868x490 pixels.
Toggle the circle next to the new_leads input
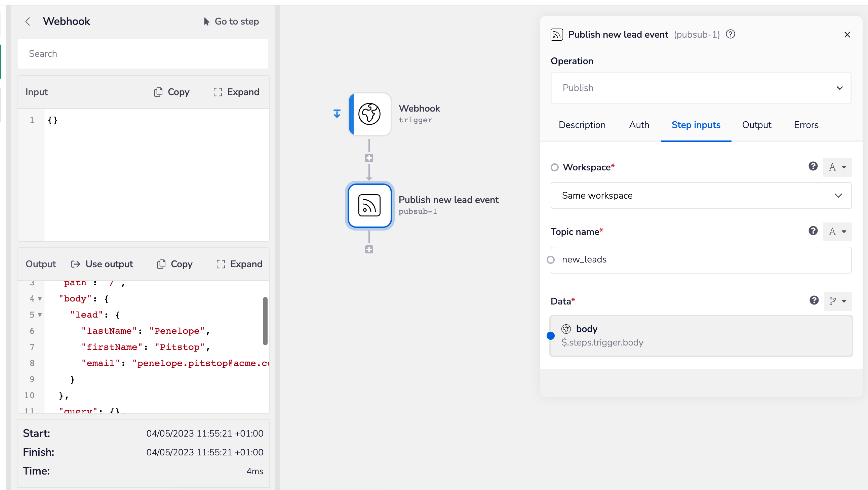click(x=550, y=259)
